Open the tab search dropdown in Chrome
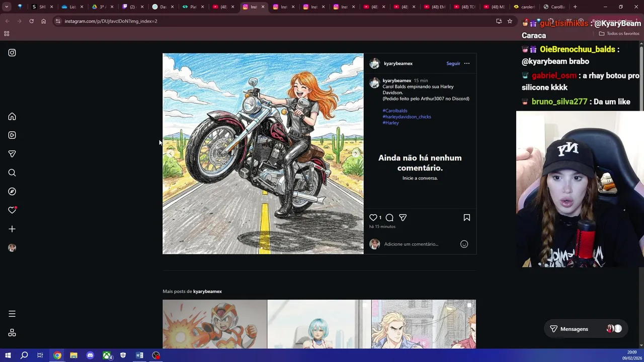This screenshot has height=362, width=644. pyautogui.click(x=7, y=7)
